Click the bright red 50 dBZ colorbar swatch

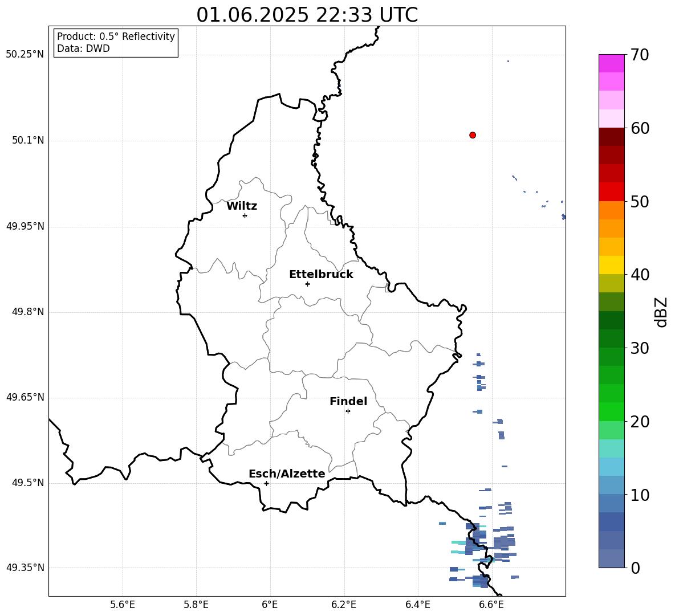pos(611,192)
